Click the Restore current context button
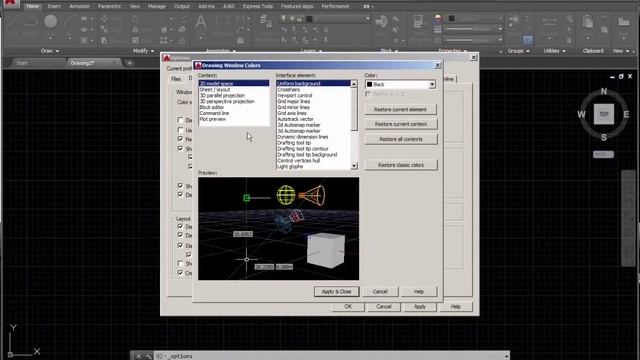640x360 pixels. click(400, 124)
